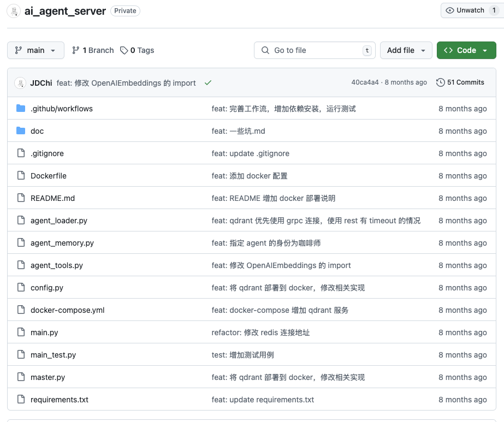Open commit hash 40ca4a4
Screen dimensions: 504x422
(365, 82)
